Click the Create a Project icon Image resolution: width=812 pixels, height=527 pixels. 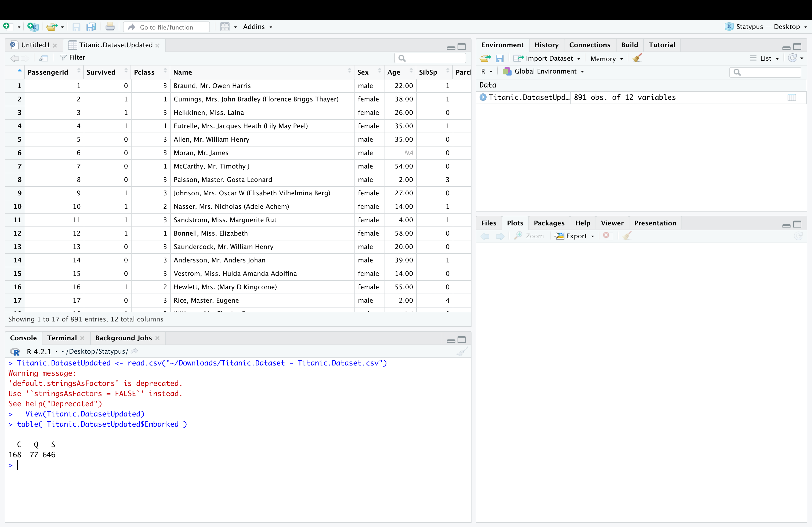tap(33, 27)
